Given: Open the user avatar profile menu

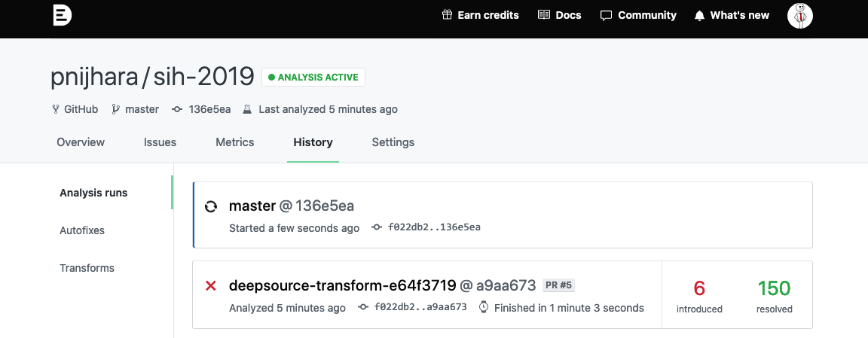Looking at the screenshot, I should (x=799, y=15).
